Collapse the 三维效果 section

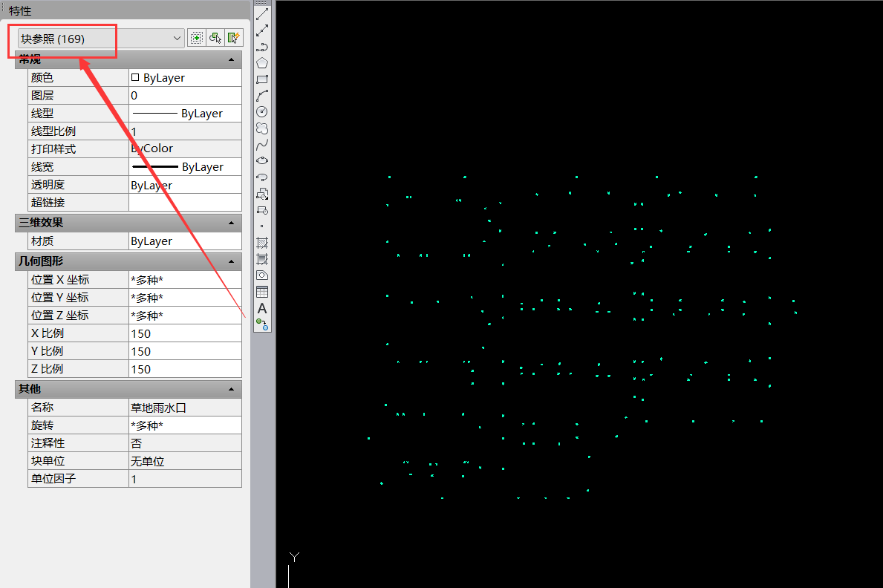(232, 223)
